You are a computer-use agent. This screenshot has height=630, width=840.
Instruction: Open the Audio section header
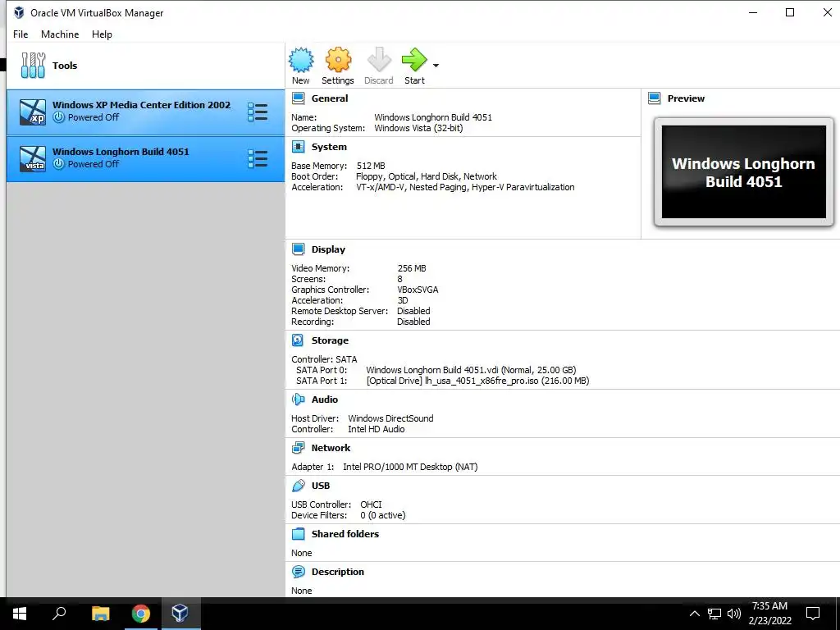(325, 399)
